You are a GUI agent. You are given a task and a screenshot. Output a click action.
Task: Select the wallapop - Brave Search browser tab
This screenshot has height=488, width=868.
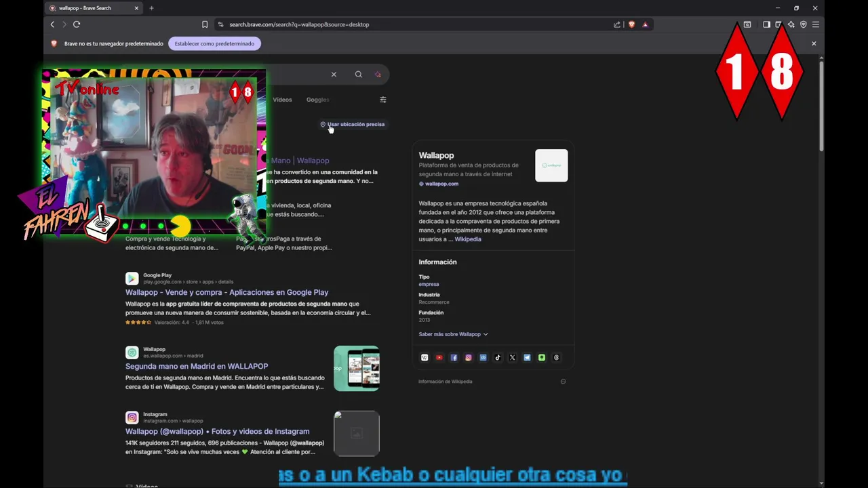(x=94, y=8)
